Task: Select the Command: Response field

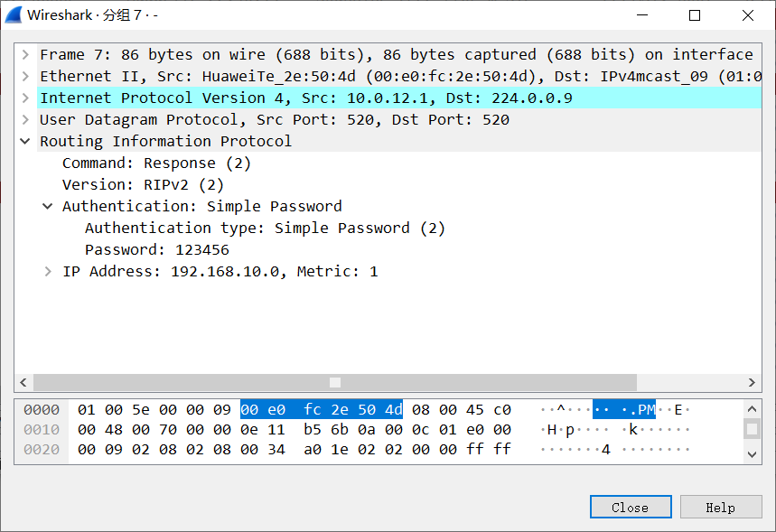Action: tap(156, 163)
